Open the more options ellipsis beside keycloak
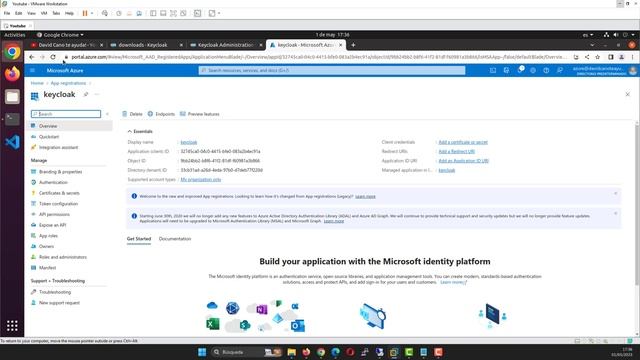Screen dimensions: 640x360 [97, 94]
